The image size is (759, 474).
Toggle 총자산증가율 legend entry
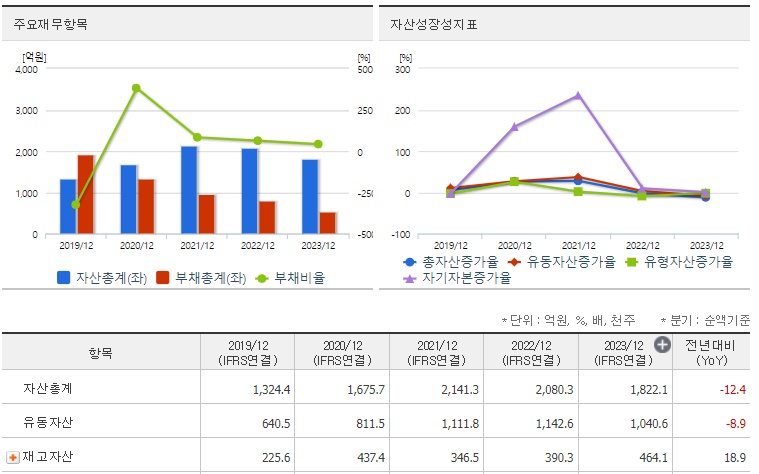click(x=451, y=262)
